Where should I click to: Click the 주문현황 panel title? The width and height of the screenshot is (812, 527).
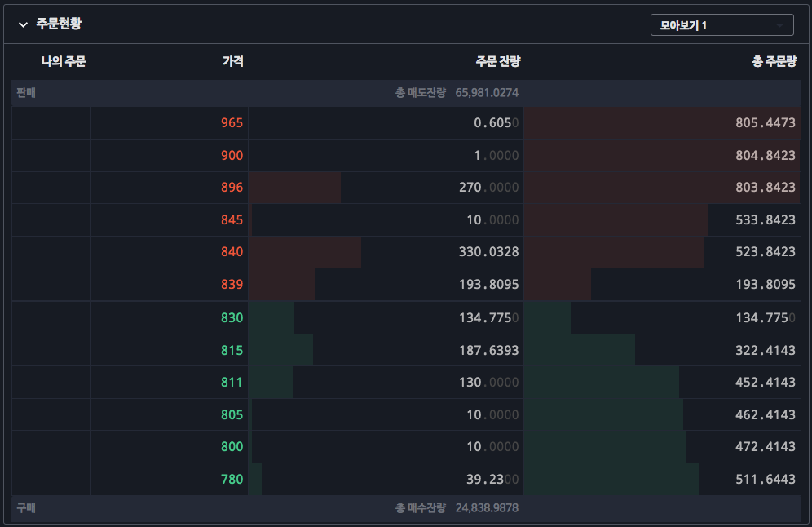59,24
